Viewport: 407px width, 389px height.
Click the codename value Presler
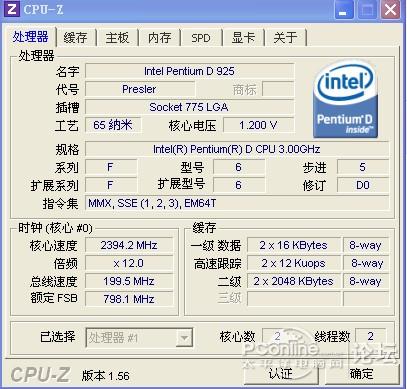click(x=139, y=89)
